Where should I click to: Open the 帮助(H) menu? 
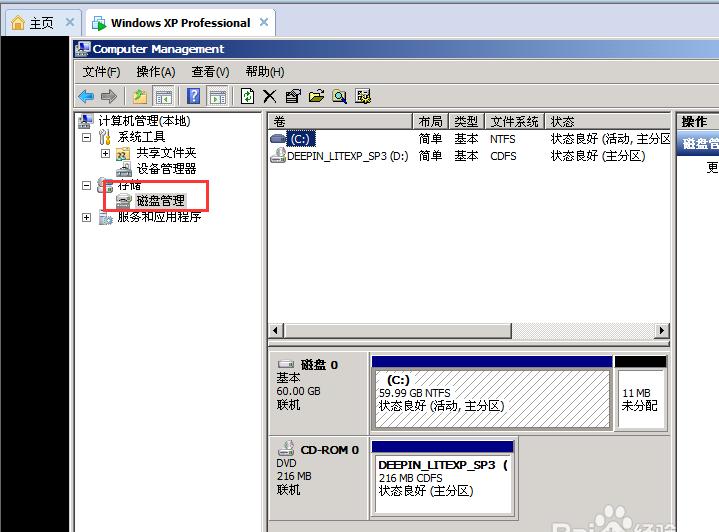pyautogui.click(x=265, y=72)
